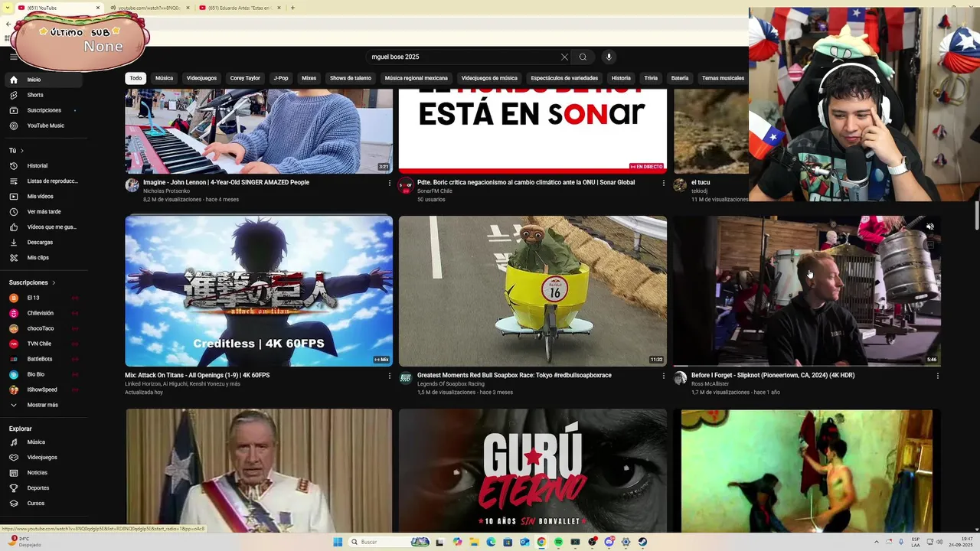Open Descargas in the sidebar

(42, 242)
